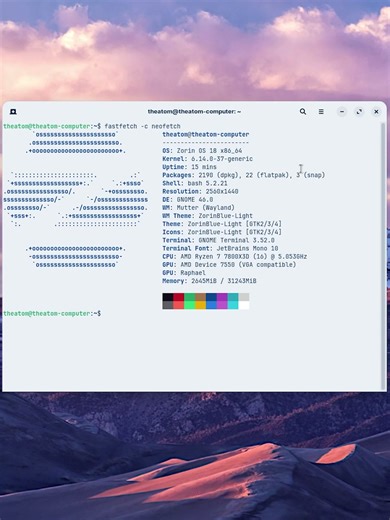This screenshot has height=520, width=390.
Task: Click the window title theatom@theatom-computer: ~
Action: click(194, 111)
